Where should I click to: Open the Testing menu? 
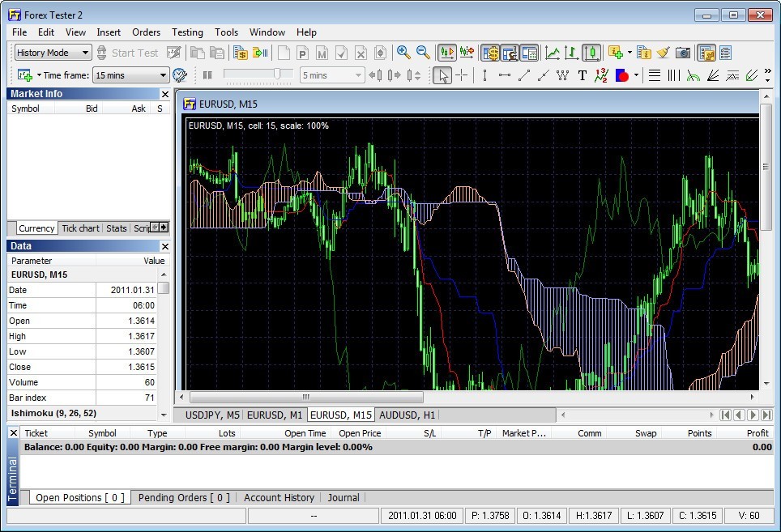click(187, 32)
